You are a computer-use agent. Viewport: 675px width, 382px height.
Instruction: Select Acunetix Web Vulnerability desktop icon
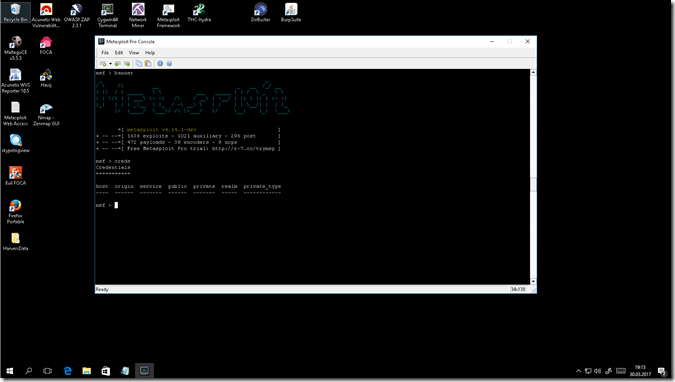46,16
